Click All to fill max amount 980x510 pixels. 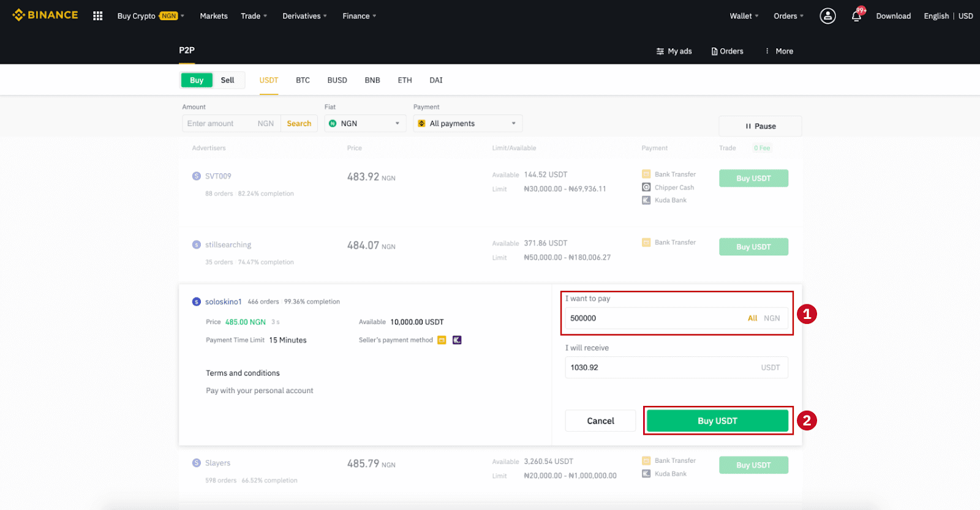(752, 318)
